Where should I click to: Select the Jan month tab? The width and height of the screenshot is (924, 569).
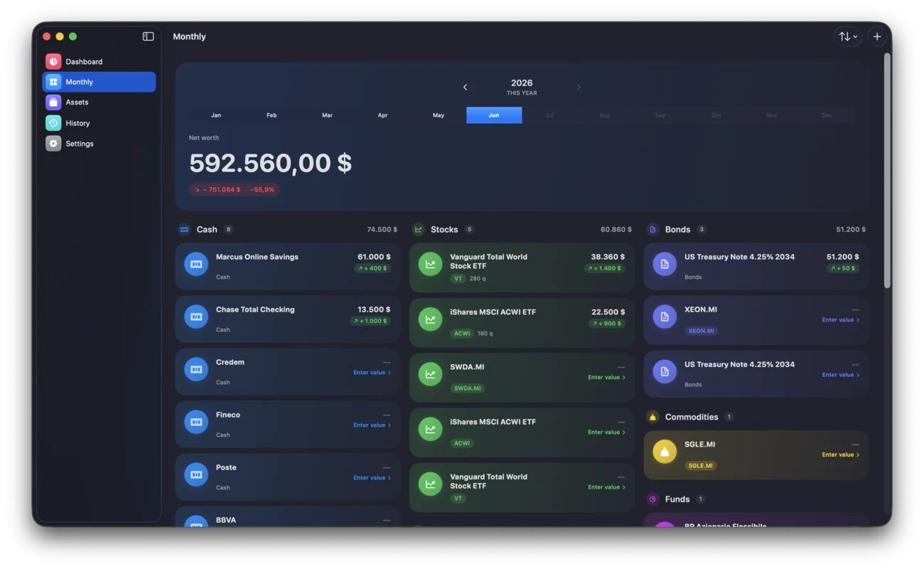click(x=216, y=115)
